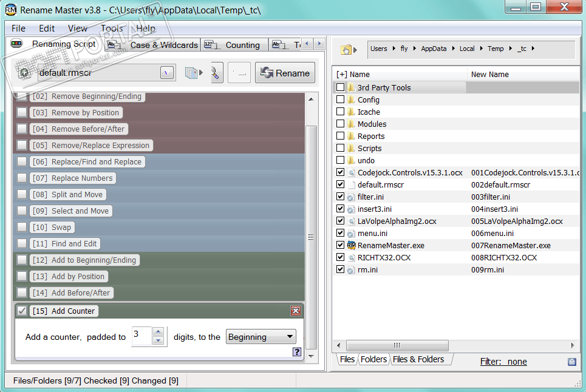Open the View menu
The width and height of the screenshot is (586, 392).
click(77, 29)
